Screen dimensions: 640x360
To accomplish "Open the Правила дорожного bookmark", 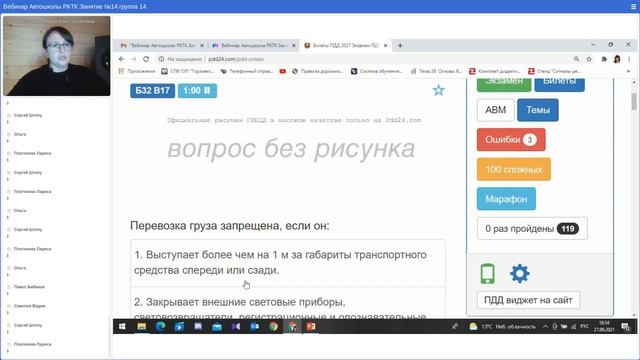I will coord(318,71).
